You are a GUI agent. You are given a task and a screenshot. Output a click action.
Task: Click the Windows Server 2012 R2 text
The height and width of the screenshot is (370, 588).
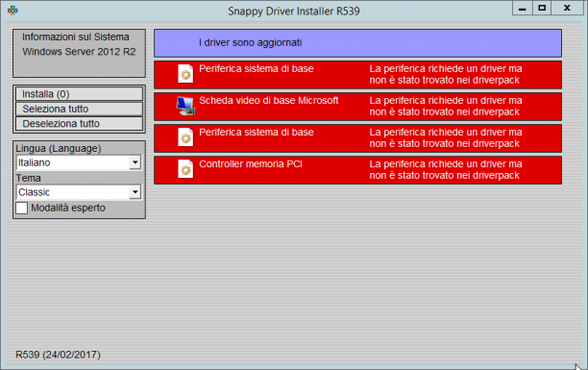click(x=79, y=52)
